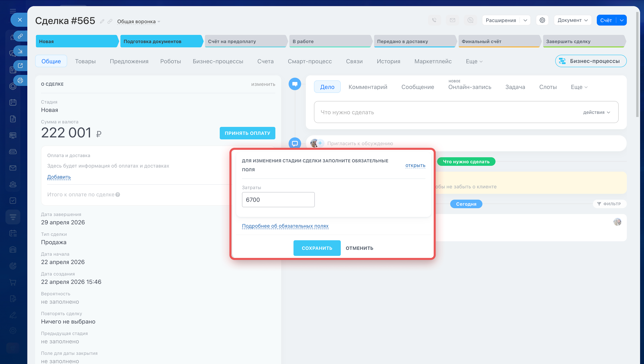644x364 pixels.
Task: Click the Затраты input field
Action: point(278,199)
